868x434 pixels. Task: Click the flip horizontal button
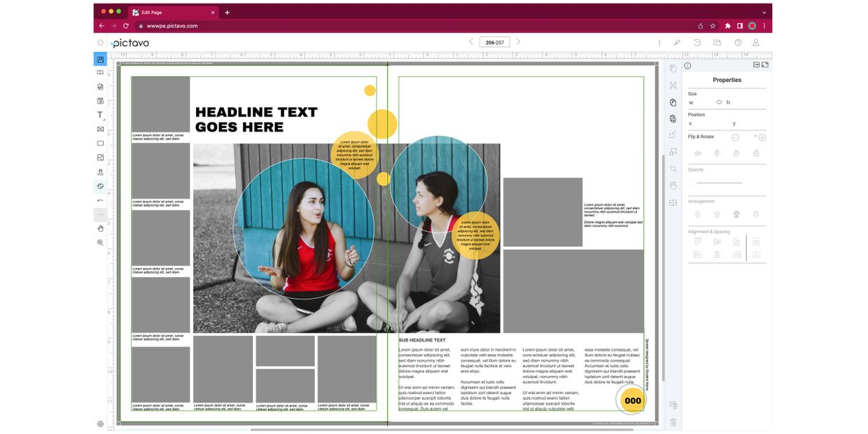(x=697, y=153)
